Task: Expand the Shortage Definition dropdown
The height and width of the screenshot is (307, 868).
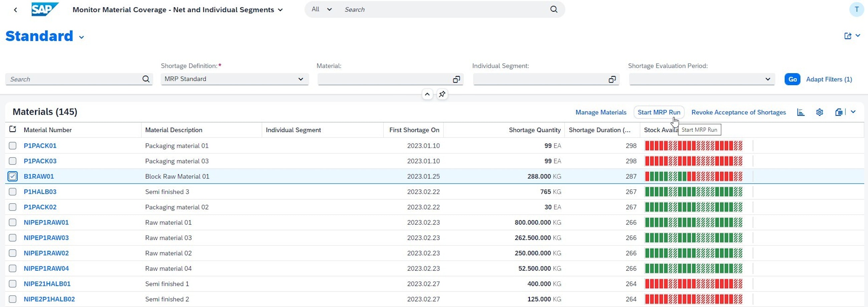Action: pyautogui.click(x=300, y=79)
